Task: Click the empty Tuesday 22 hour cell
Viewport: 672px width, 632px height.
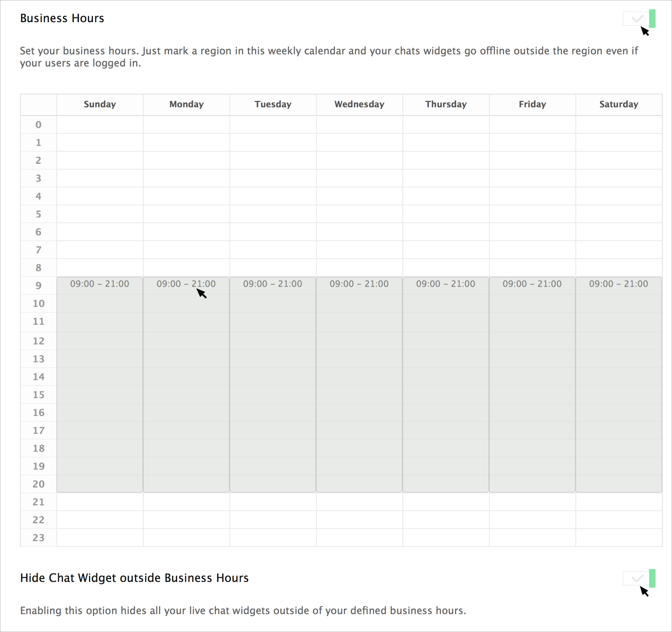Action: click(x=273, y=520)
